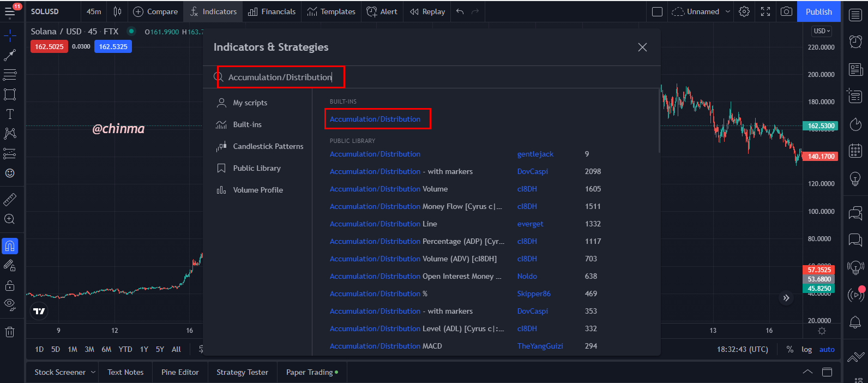Open the 45m timeframe selector
Image resolution: width=868 pixels, height=383 pixels.
(x=94, y=11)
